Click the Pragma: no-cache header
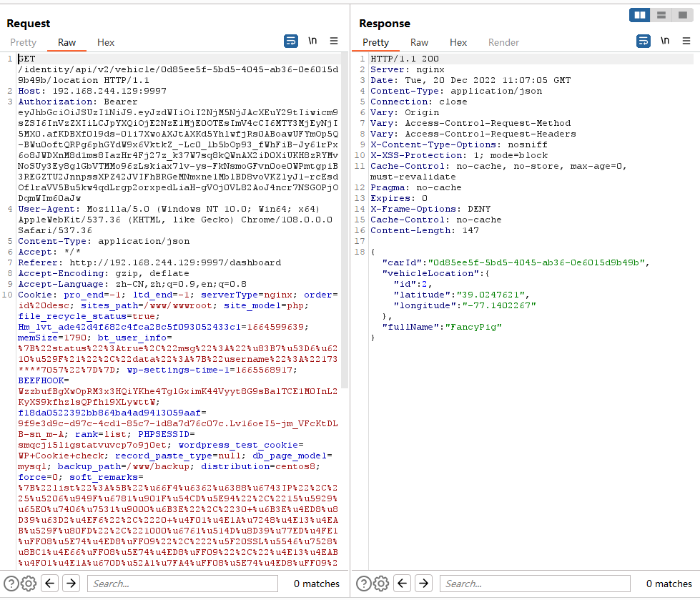This screenshot has width=700, height=600. point(415,187)
